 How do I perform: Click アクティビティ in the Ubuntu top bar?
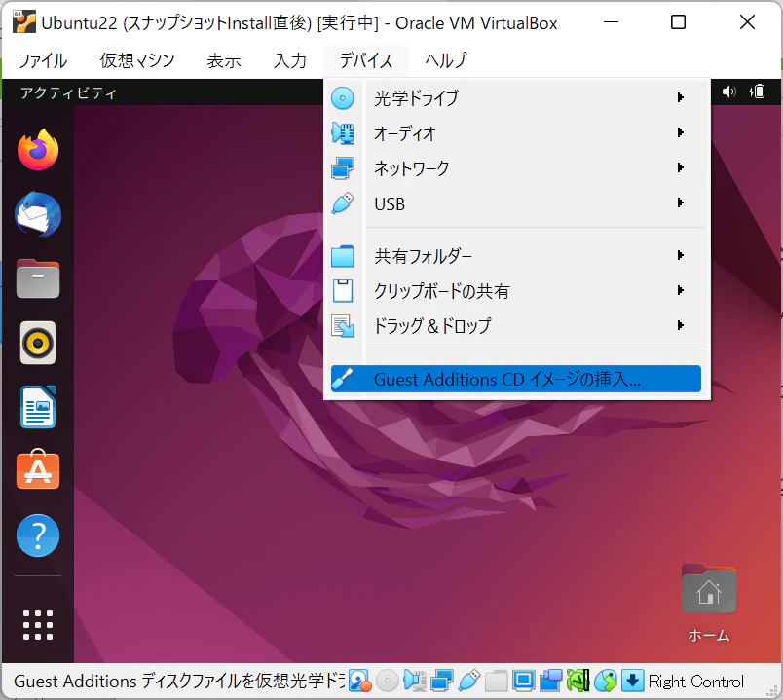pos(68,92)
